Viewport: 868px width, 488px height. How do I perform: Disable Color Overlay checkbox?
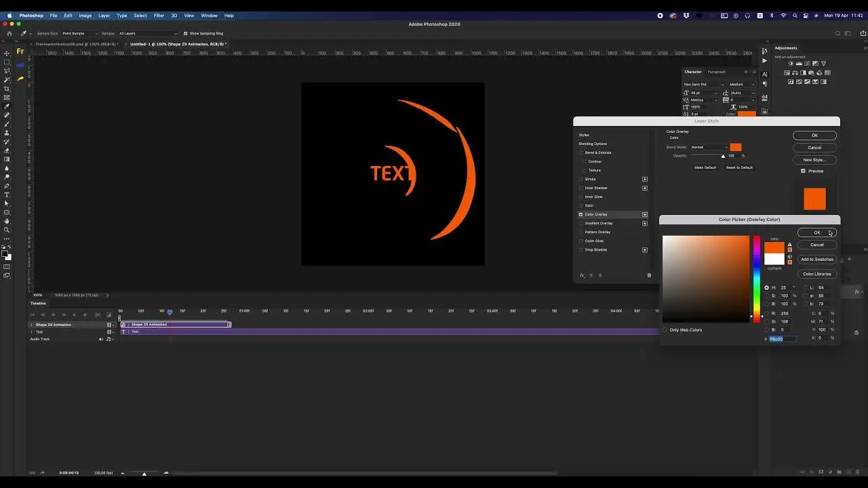(x=581, y=214)
